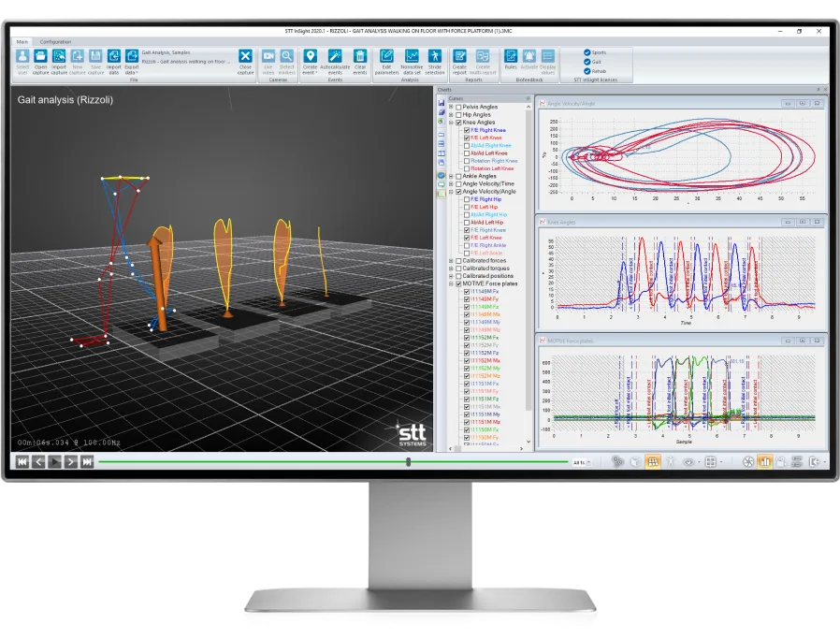Jump to the first frame

click(x=22, y=462)
